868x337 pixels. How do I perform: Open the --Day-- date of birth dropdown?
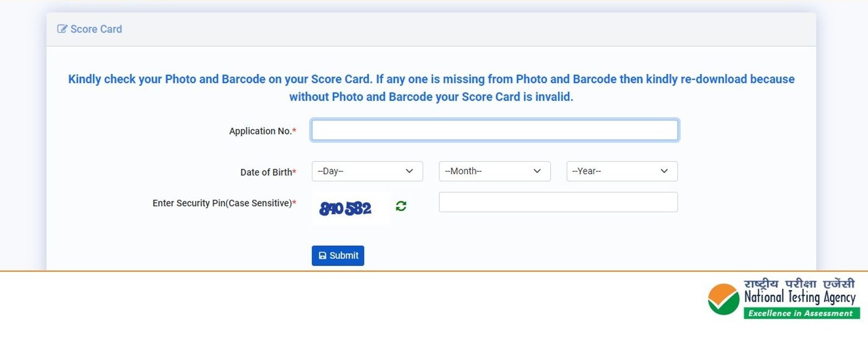(367, 171)
